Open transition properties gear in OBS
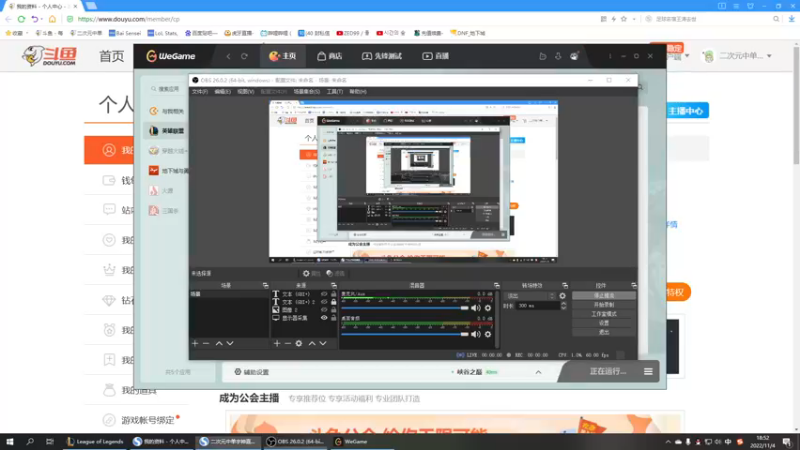The image size is (800, 450). point(562,296)
